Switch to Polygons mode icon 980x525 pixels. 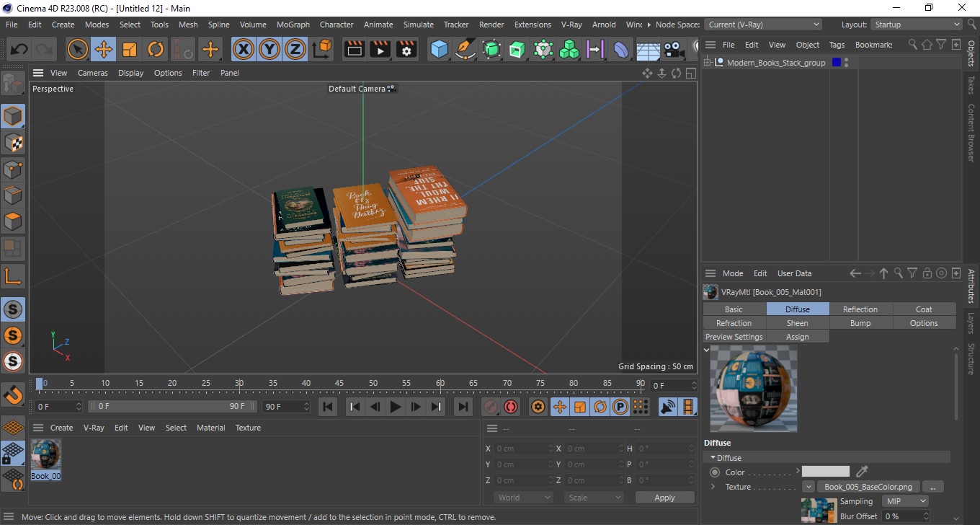13,221
